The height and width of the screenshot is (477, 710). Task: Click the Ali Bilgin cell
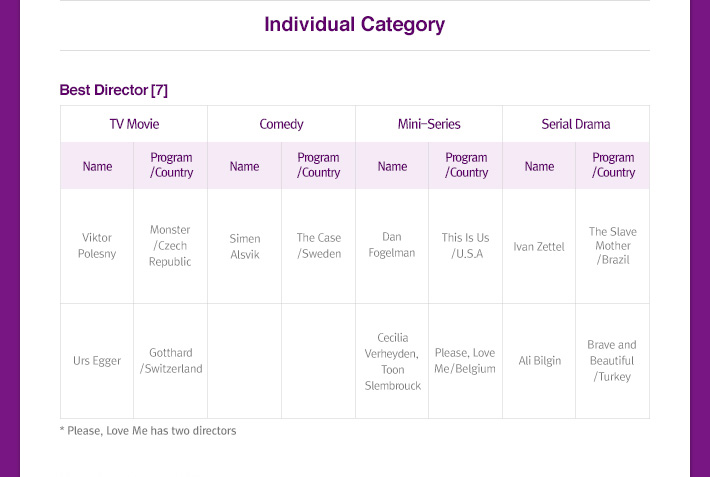point(539,361)
